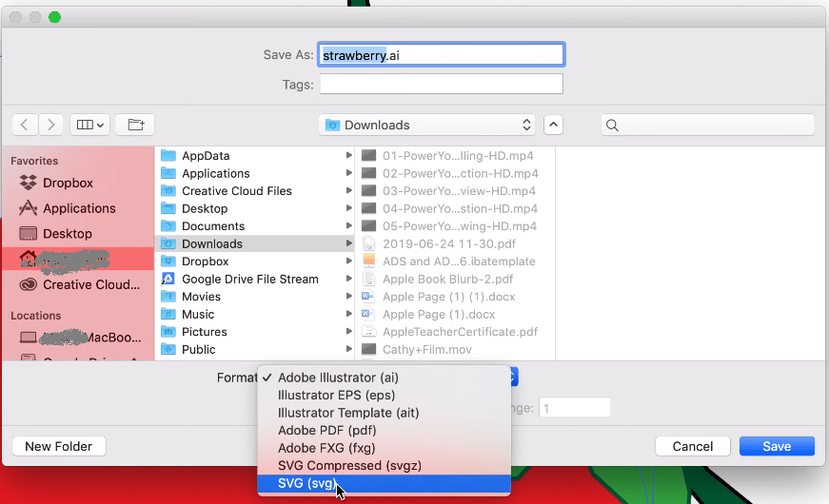Click the 03-PowerYo...view-HD.mp4 file
829x504 pixels.
[455, 191]
